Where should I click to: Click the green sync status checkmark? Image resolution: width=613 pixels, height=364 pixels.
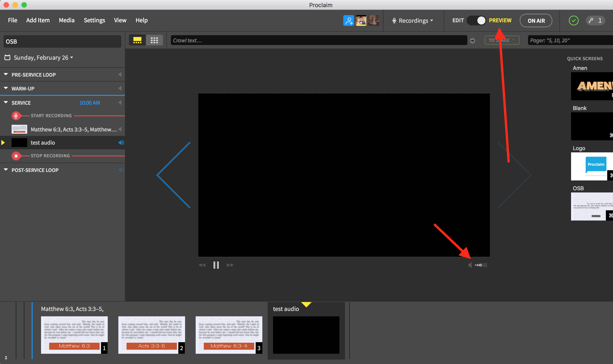(x=574, y=20)
